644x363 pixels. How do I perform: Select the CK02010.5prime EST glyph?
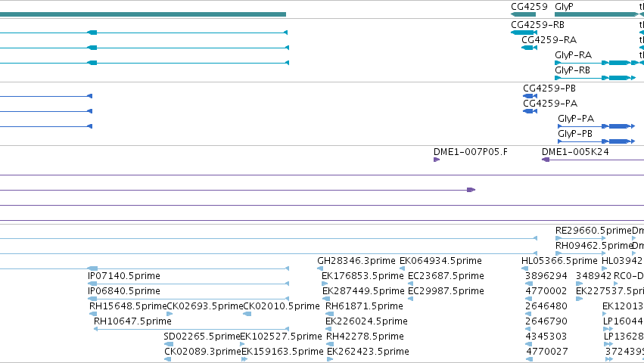coord(247,314)
